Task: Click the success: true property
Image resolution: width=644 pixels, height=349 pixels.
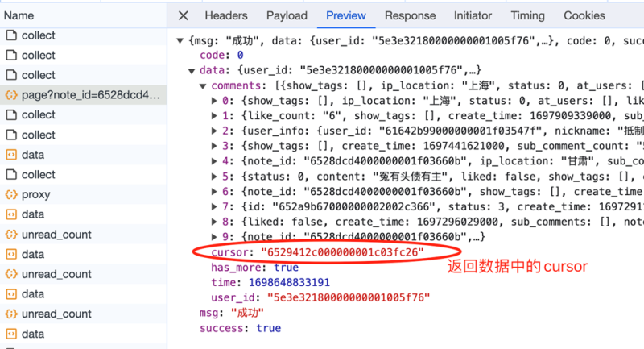Action: tap(240, 328)
